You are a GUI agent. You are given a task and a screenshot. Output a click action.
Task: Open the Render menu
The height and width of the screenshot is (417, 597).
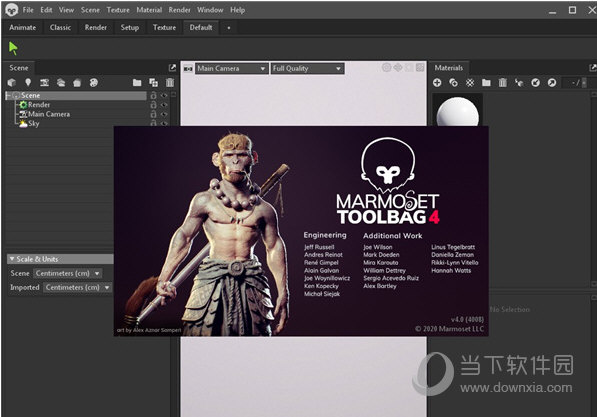pos(179,10)
